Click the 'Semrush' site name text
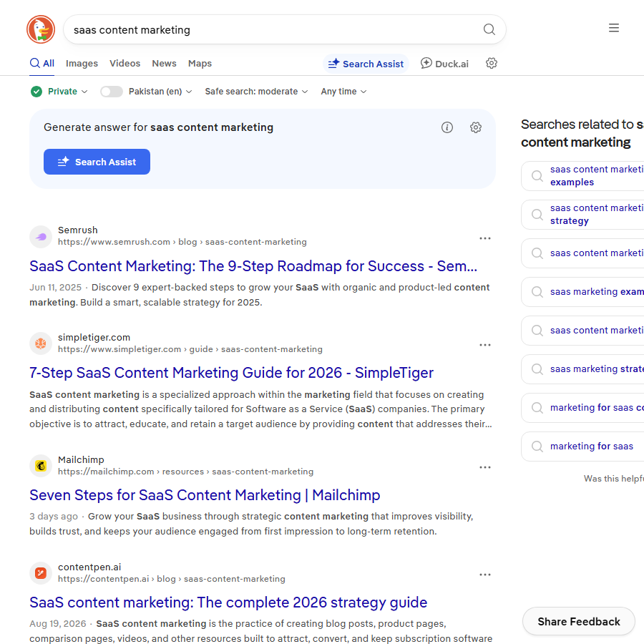This screenshot has height=644, width=644. coord(77,230)
